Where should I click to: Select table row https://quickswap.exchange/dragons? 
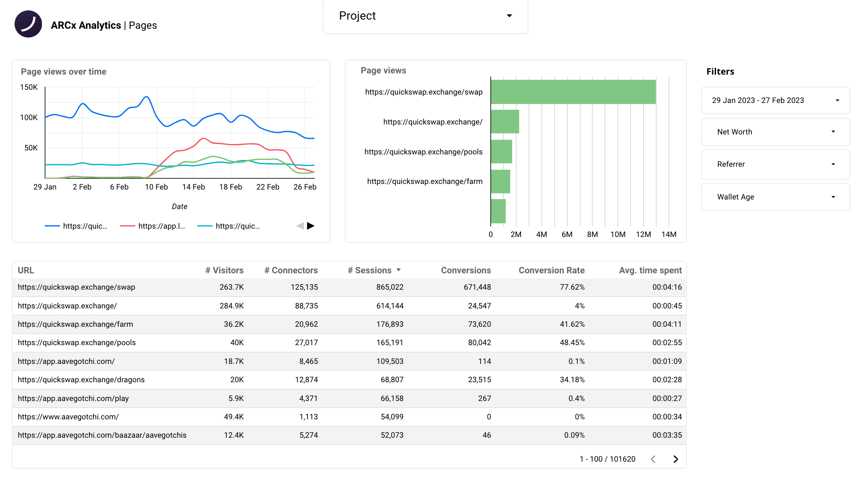[x=349, y=380]
